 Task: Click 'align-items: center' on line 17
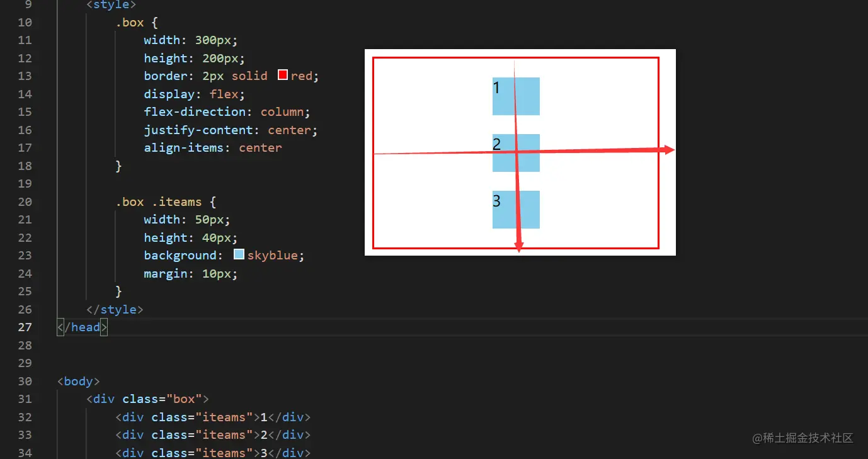pos(213,147)
